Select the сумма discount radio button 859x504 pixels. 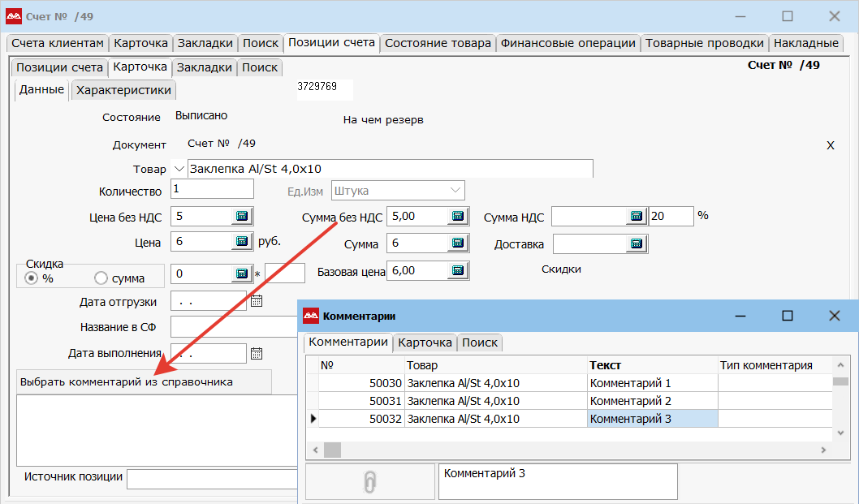coord(101,278)
